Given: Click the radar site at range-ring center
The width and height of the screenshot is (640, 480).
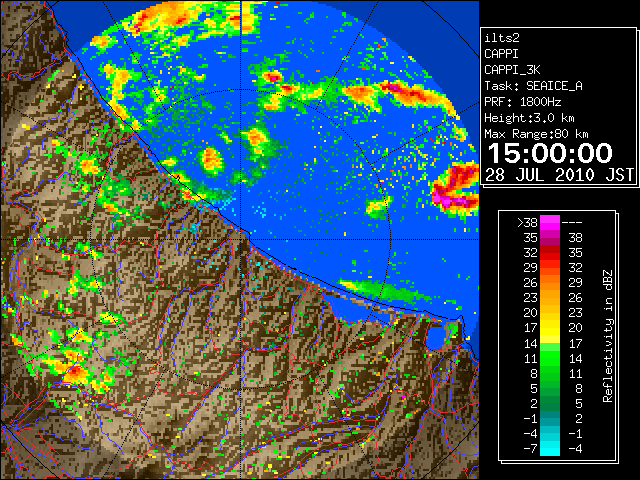Looking at the screenshot, I should point(241,239).
